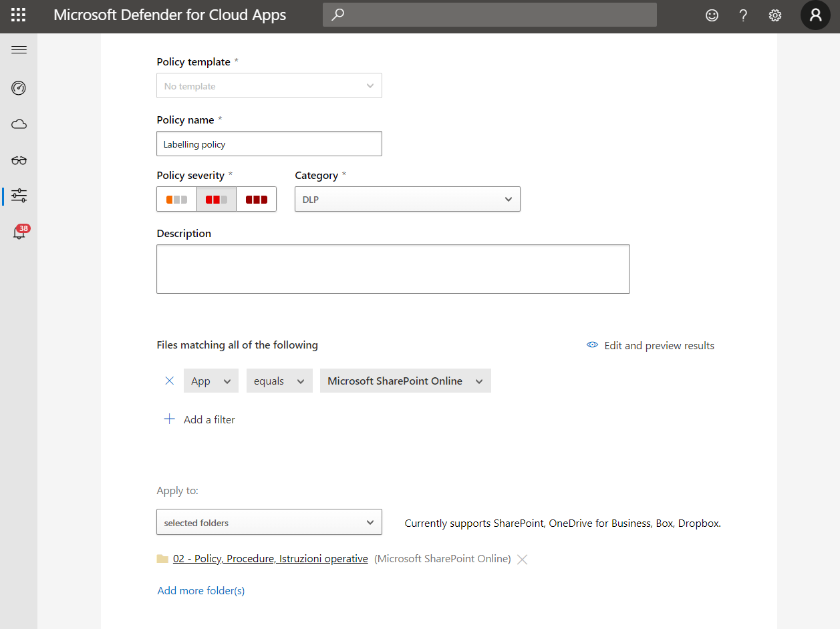Click the feedback smiley icon
840x629 pixels.
[712, 15]
